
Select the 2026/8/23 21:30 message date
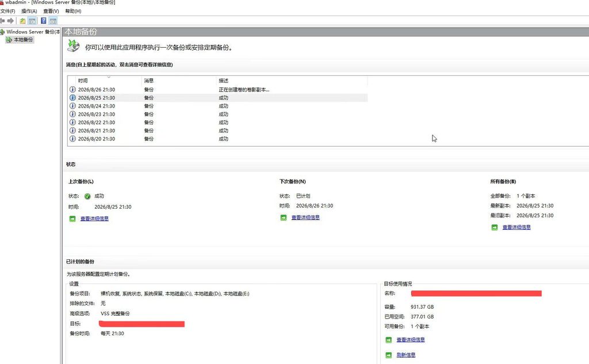(97, 114)
